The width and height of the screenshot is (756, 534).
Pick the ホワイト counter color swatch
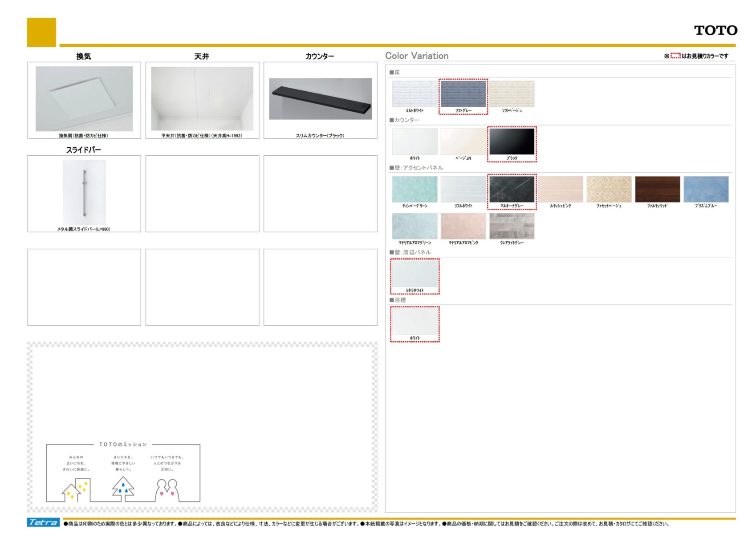coord(415,142)
